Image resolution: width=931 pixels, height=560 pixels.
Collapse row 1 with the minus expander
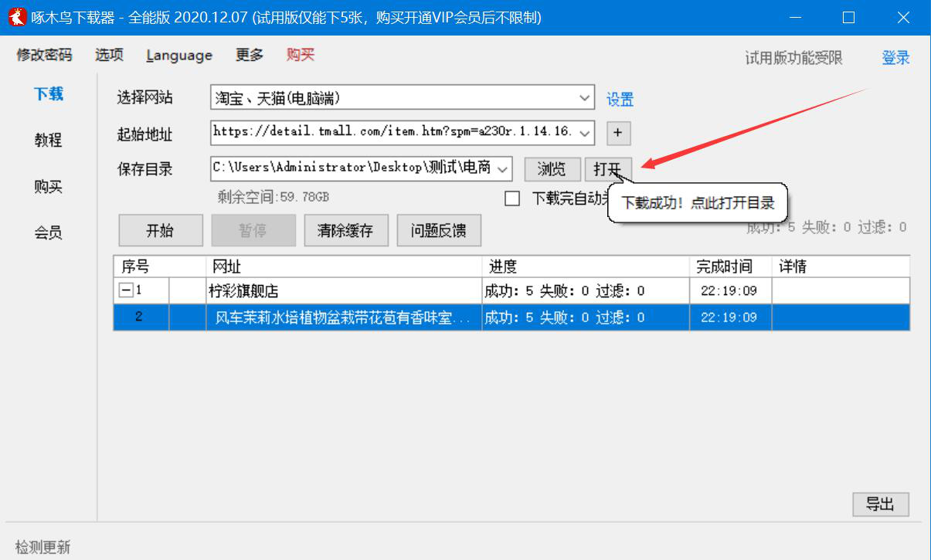coord(125,291)
